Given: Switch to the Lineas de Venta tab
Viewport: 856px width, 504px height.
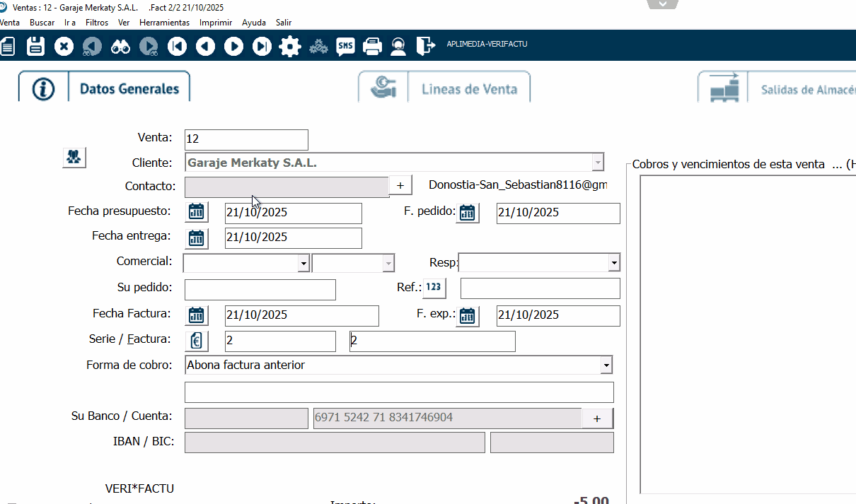Looking at the screenshot, I should coord(444,88).
